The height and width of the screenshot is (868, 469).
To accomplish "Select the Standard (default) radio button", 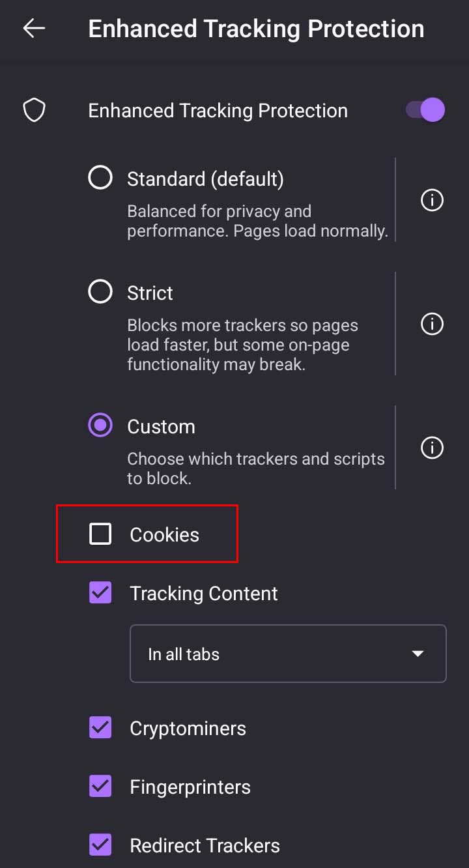I will coord(100,178).
